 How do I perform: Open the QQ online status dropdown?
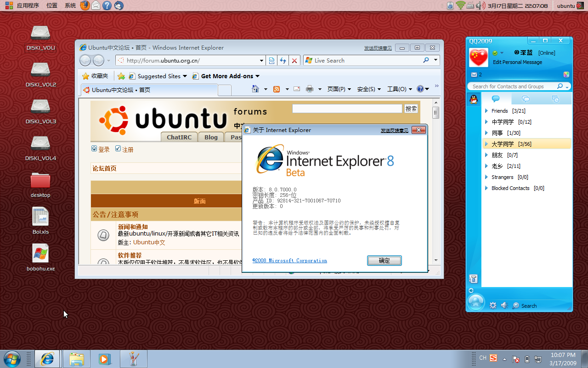[502, 53]
